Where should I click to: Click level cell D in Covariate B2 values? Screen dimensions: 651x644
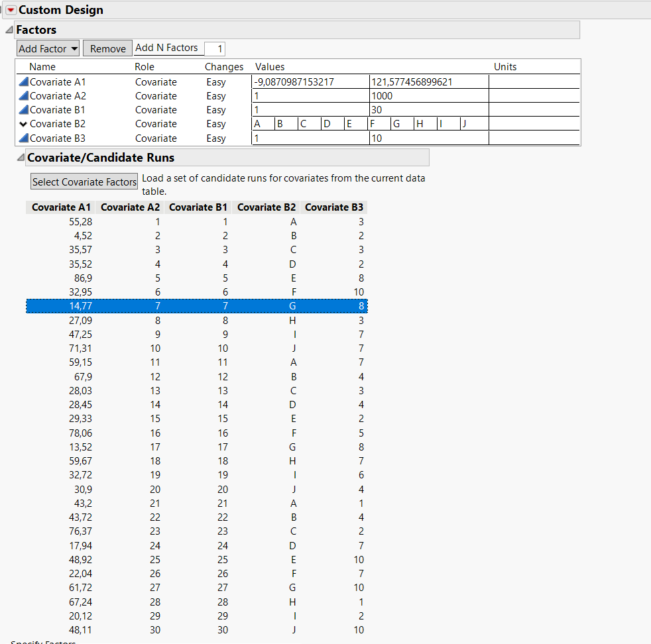[x=331, y=124]
